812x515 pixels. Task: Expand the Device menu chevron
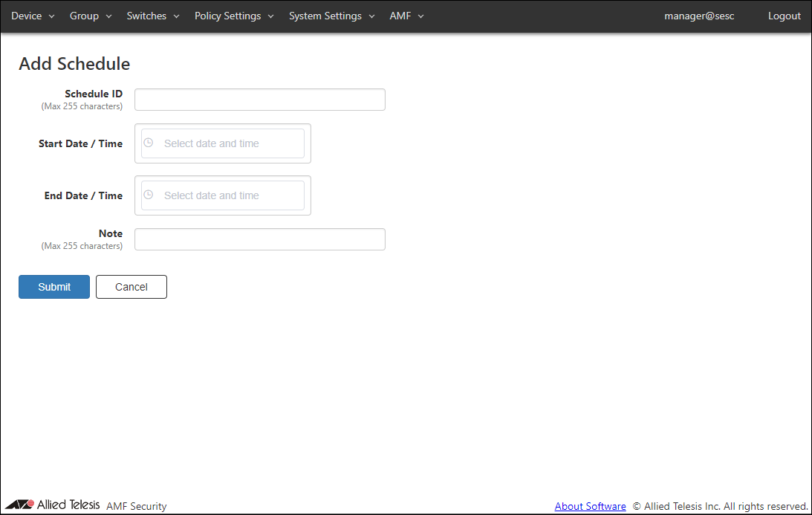click(x=52, y=16)
